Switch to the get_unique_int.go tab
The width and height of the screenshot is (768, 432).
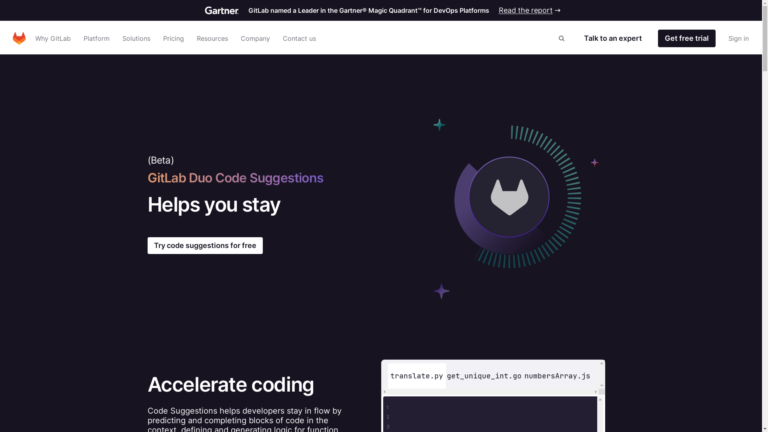click(x=484, y=376)
